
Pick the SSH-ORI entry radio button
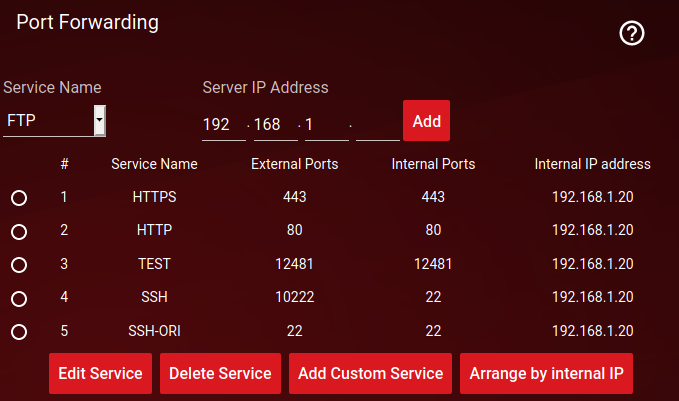[18, 331]
